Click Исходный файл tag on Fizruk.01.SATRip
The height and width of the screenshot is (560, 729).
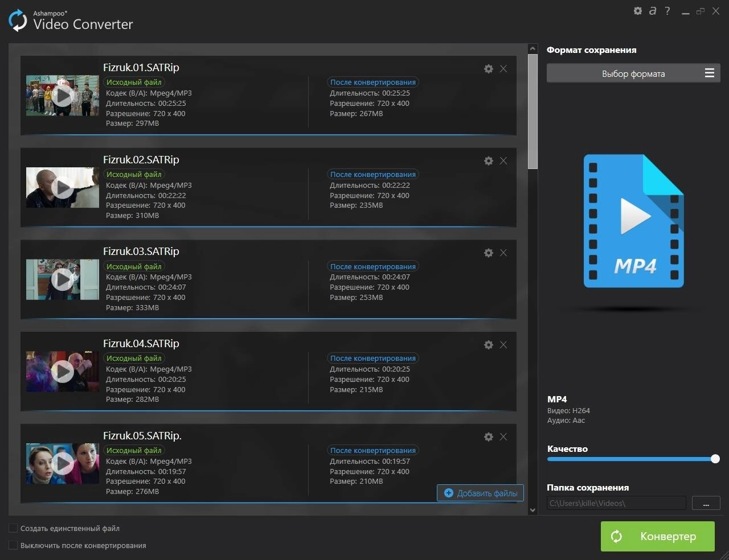tap(134, 83)
